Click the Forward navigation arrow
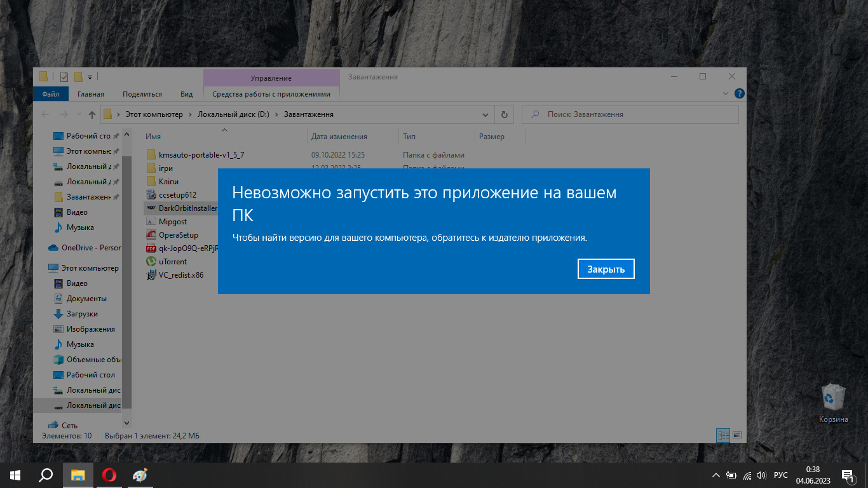868x488 pixels. click(x=64, y=114)
